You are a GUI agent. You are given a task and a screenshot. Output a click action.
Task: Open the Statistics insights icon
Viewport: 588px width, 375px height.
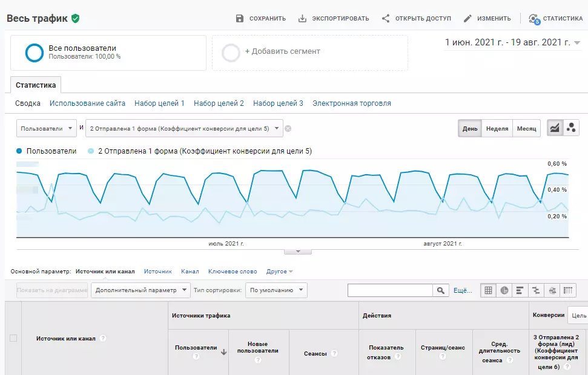[x=534, y=19]
